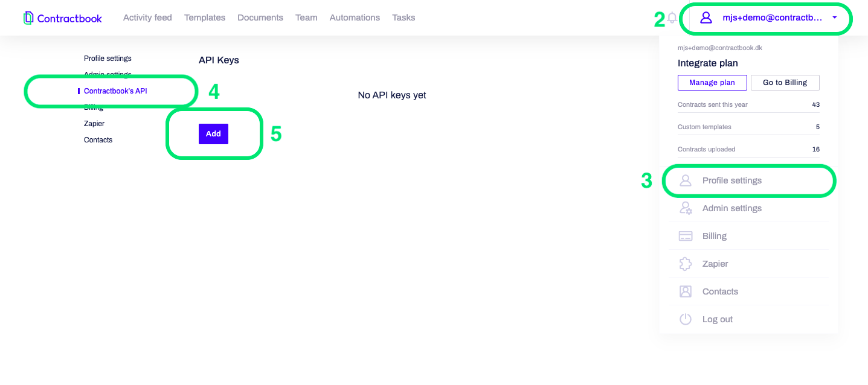Choose Log out in account dropdown
868x385 pixels.
(748, 319)
